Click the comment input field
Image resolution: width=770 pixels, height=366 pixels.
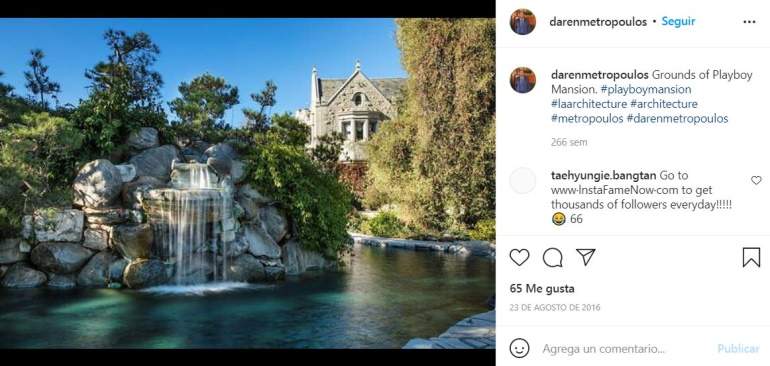[x=624, y=349]
